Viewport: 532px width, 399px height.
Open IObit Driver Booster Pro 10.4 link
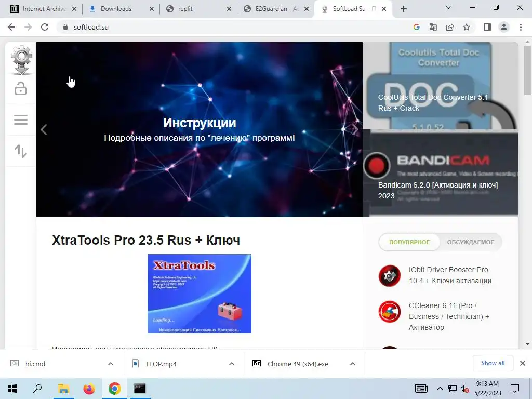point(450,275)
